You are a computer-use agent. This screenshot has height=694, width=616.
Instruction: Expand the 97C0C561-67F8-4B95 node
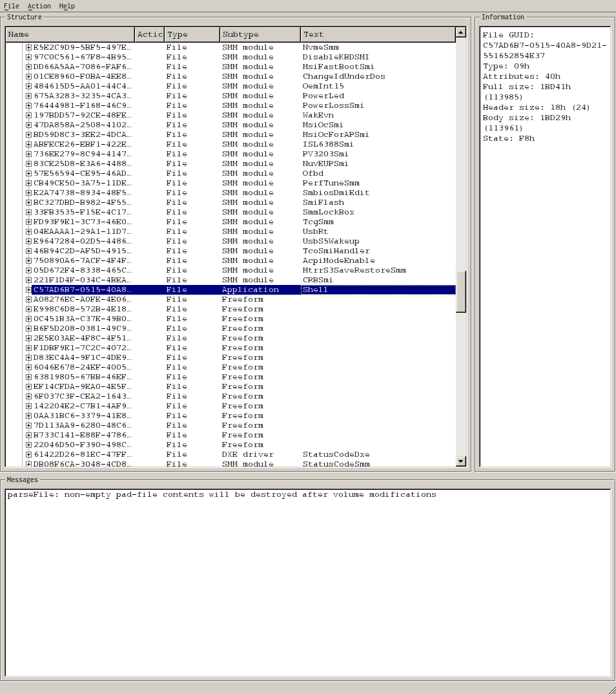click(28, 57)
